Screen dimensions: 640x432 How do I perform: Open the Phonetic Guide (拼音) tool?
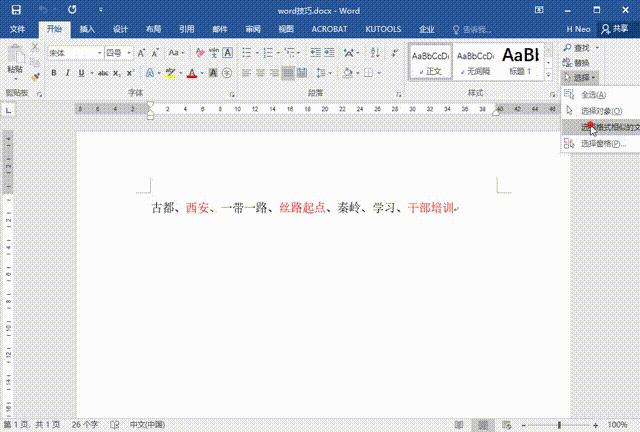[x=213, y=53]
